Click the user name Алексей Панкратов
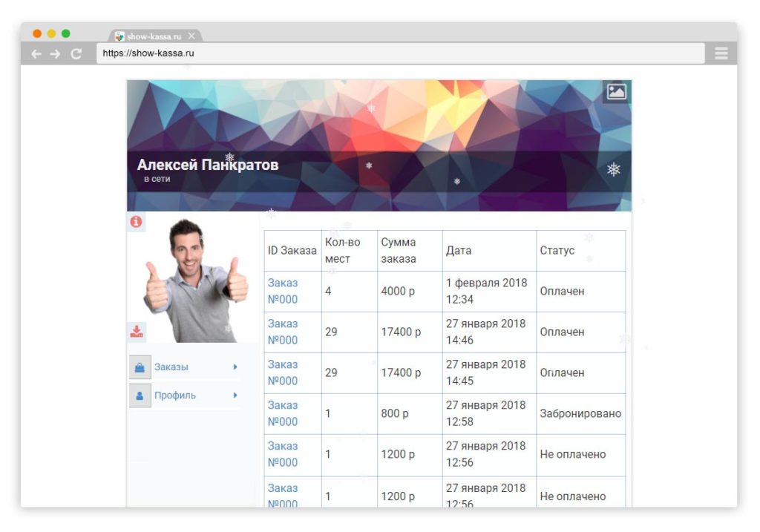This screenshot has width=760, height=532. 208,165
